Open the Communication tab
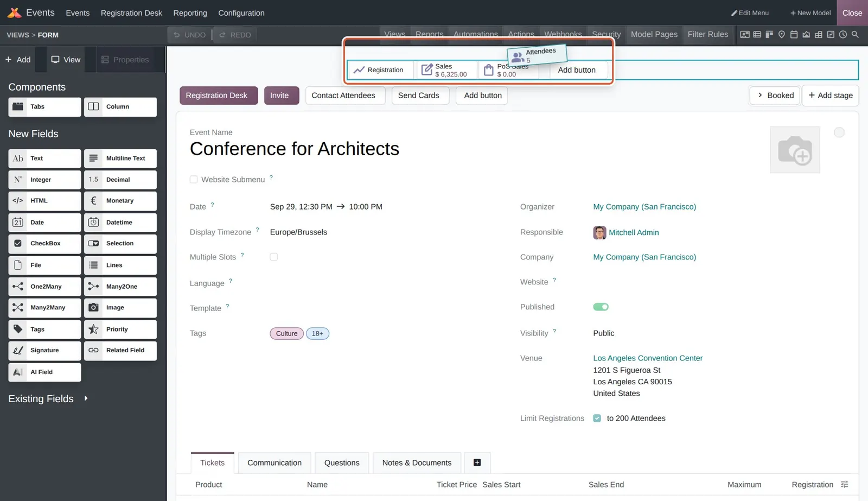 (x=275, y=463)
